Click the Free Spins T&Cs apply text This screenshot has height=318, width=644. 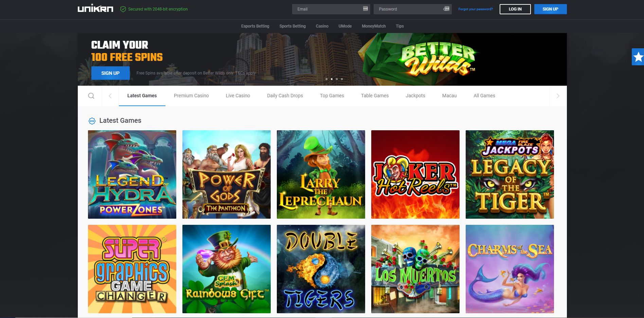point(196,73)
